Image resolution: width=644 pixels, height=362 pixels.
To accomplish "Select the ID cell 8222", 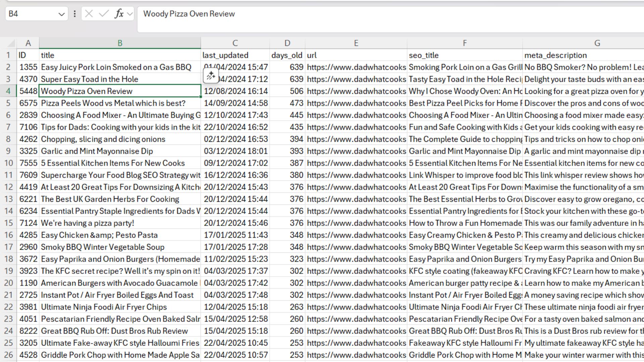I will point(29,331).
